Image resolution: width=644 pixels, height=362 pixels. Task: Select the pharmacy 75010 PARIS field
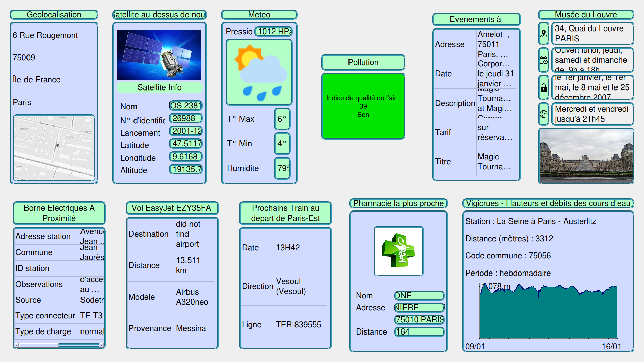tap(419, 320)
